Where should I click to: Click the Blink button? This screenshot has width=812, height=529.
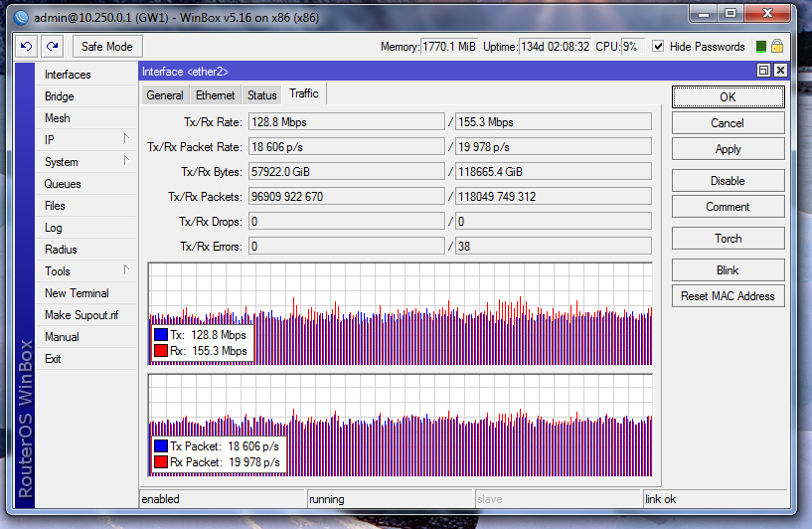[729, 270]
